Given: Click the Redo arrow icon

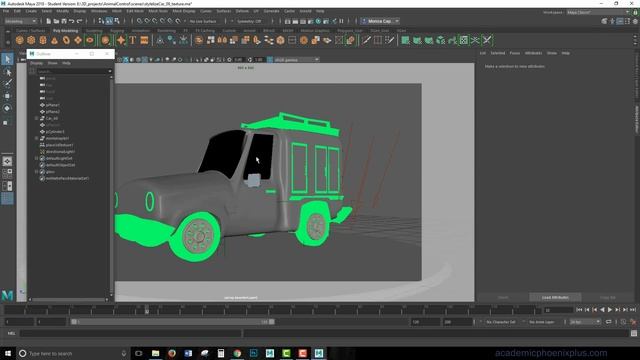Looking at the screenshot, I should 80,21.
